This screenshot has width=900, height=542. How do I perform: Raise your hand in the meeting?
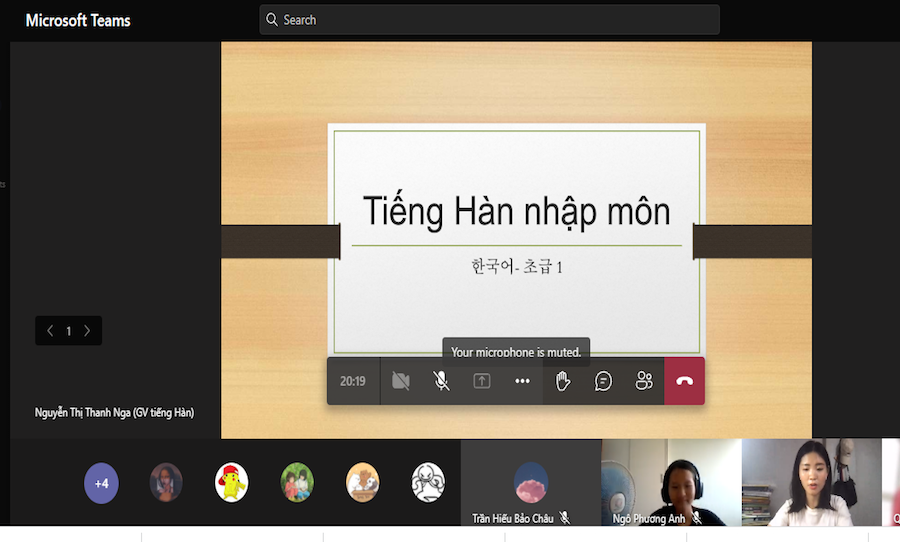563,381
